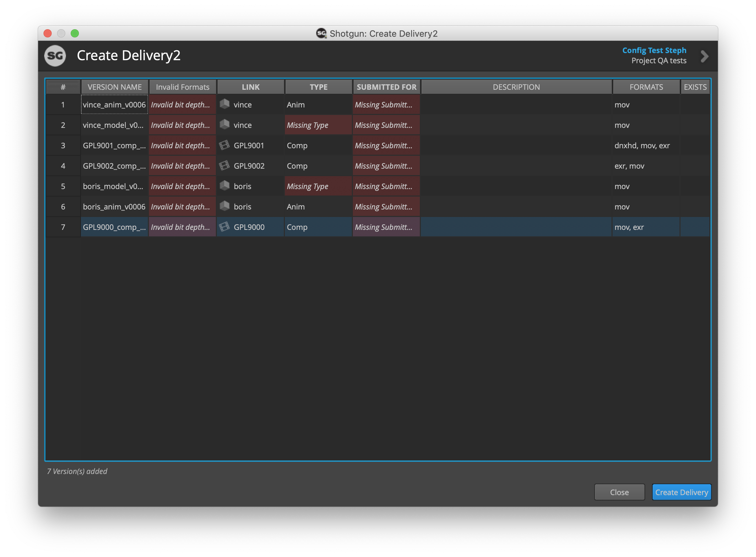Image resolution: width=756 pixels, height=557 pixels.
Task: Sort by the LINK column header
Action: 251,87
